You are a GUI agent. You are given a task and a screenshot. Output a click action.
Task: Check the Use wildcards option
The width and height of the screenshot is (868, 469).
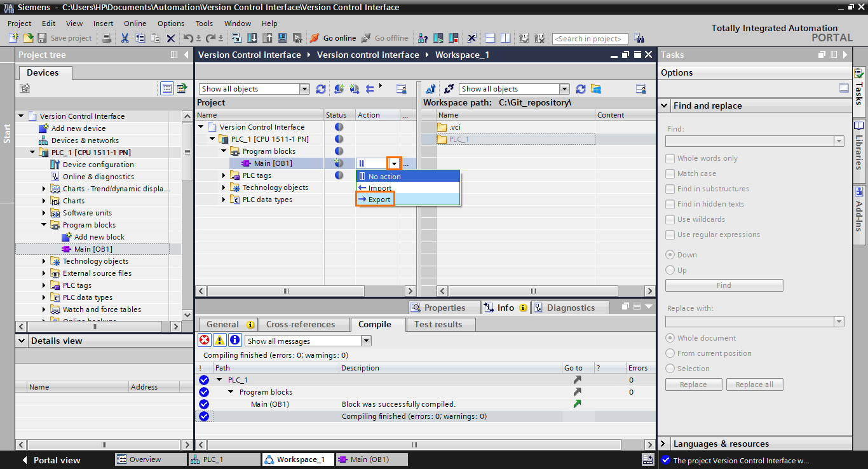(x=670, y=219)
